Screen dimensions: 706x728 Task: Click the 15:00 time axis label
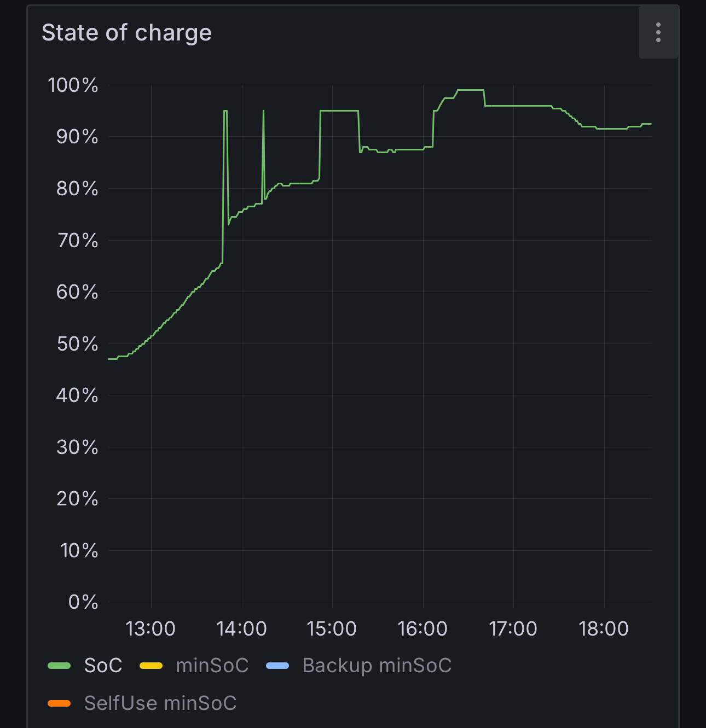(332, 629)
